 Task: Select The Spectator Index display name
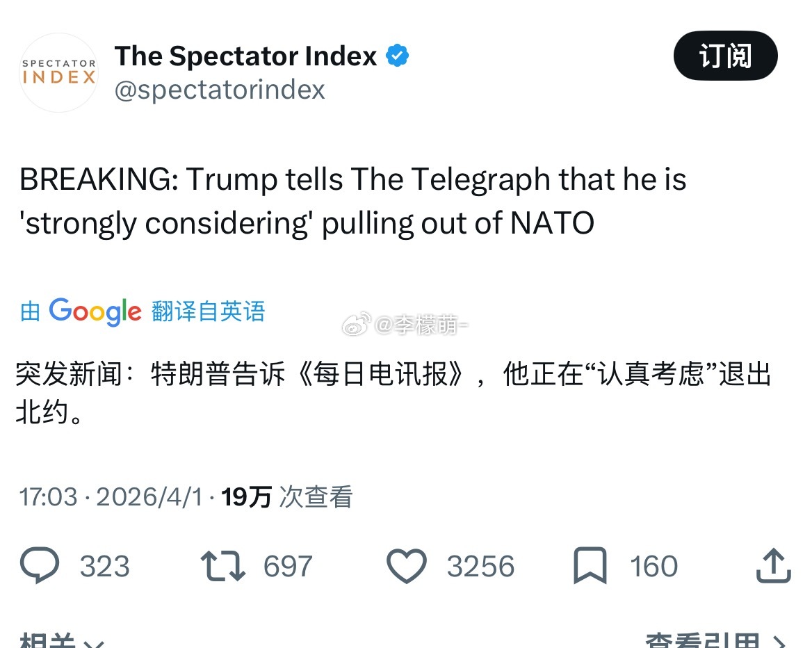point(245,55)
